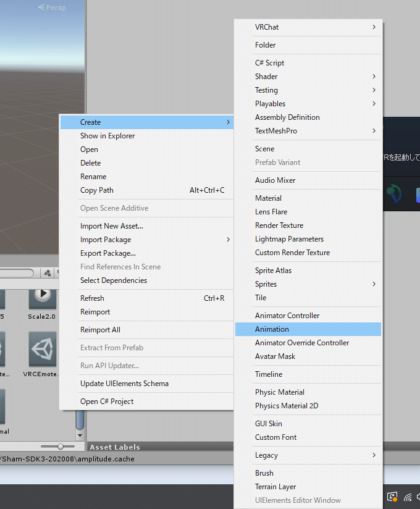Select the Create context menu entry
The image size is (420, 509).
tap(147, 122)
